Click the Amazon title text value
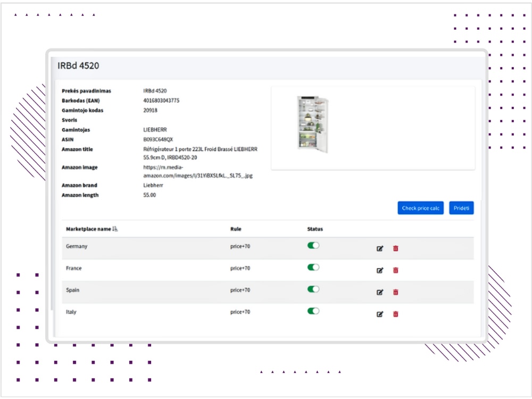The width and height of the screenshot is (532, 399). tap(200, 153)
